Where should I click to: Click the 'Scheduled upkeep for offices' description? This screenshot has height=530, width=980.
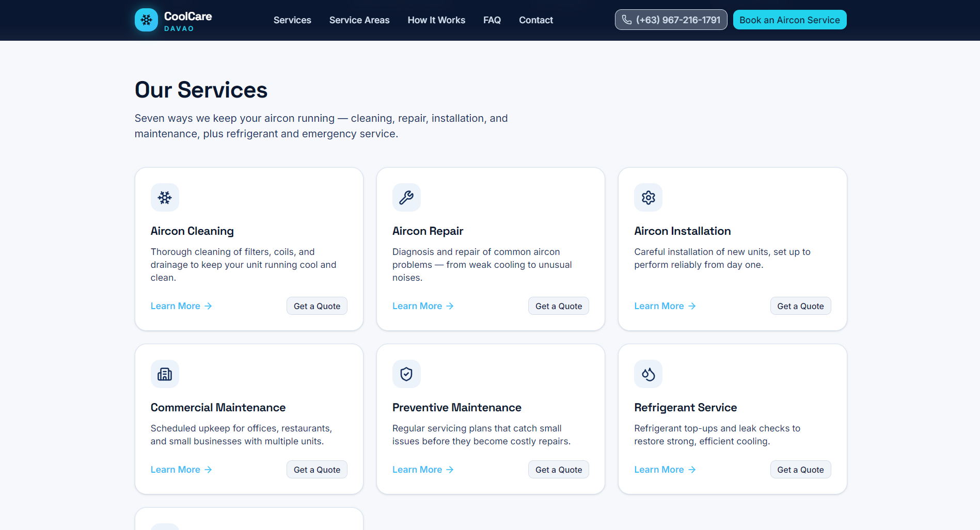click(241, 435)
